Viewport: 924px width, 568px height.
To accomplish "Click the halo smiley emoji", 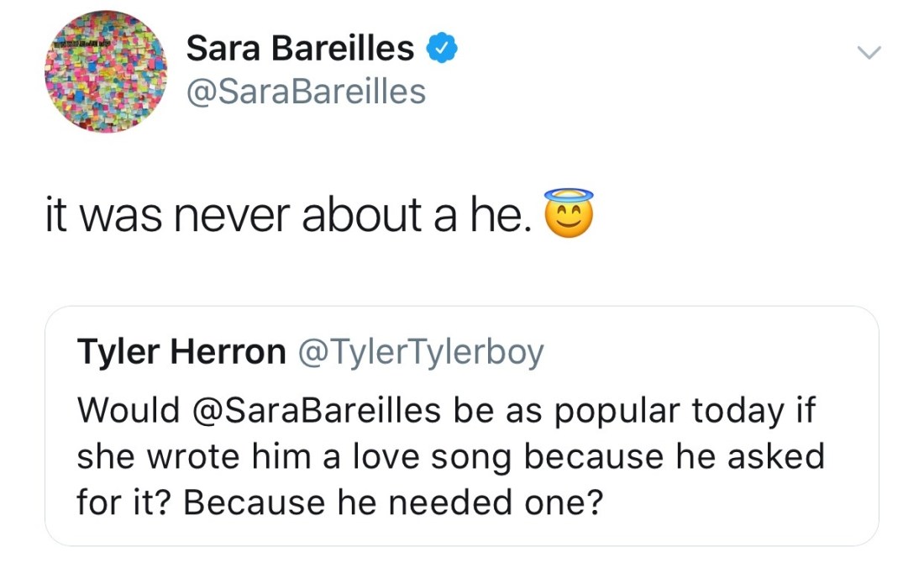I will coord(569,213).
